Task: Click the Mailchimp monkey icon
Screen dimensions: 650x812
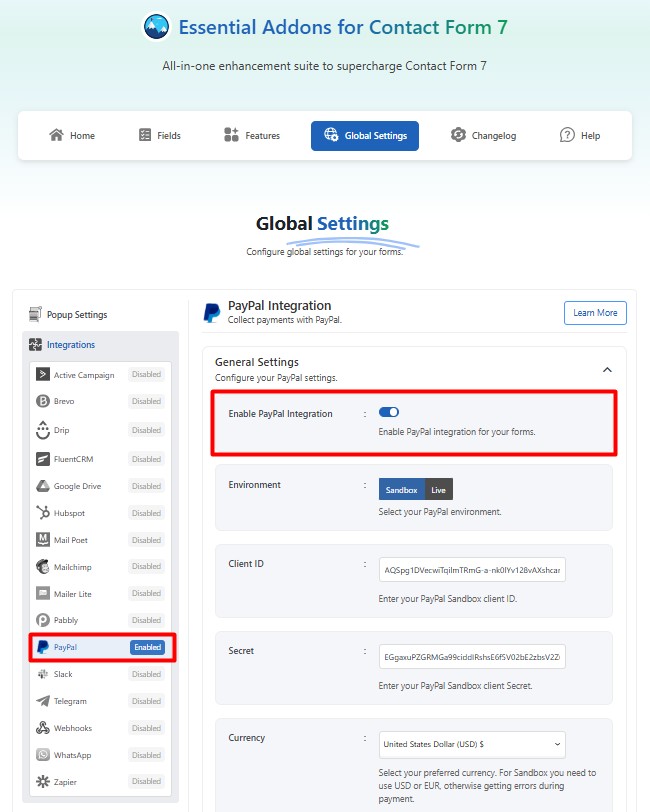Action: pyautogui.click(x=43, y=567)
